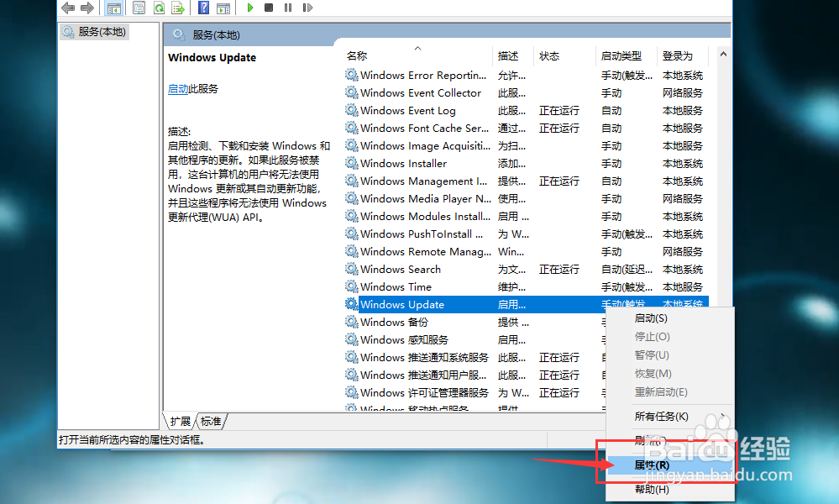Click gear icon beside Windows 感知服务
The image size is (839, 504).
tap(352, 339)
